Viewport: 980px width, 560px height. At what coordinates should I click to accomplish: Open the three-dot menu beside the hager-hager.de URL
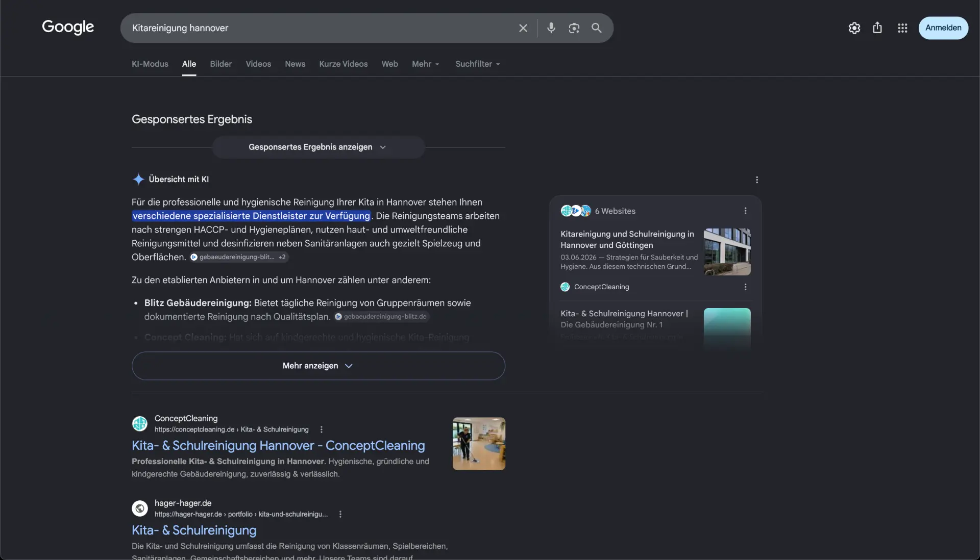click(x=340, y=514)
